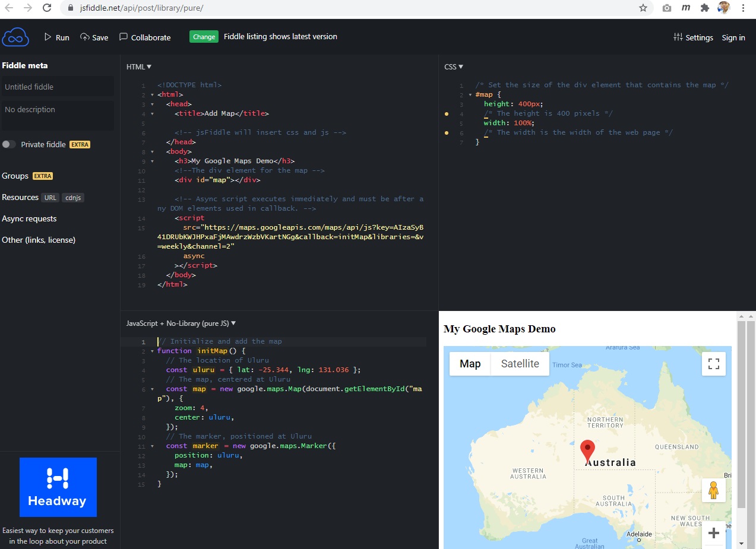Expand Async requests section
The width and height of the screenshot is (756, 549).
[29, 218]
